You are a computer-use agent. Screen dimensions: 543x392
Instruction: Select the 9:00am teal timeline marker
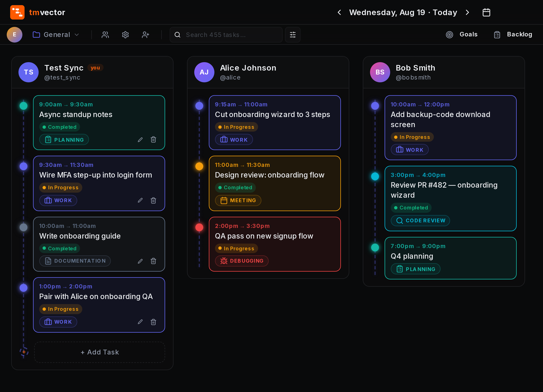coord(23,106)
